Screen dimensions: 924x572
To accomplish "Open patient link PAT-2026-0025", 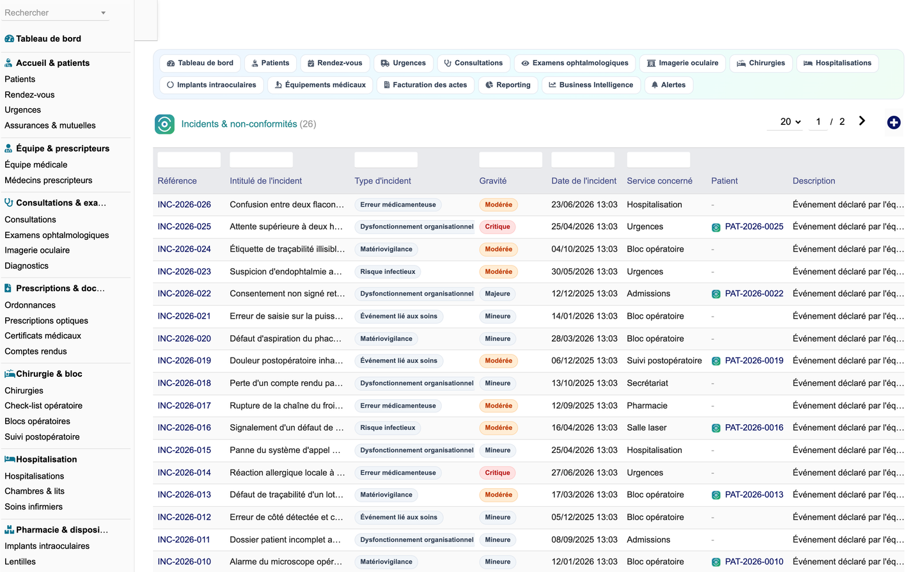I will pos(754,226).
